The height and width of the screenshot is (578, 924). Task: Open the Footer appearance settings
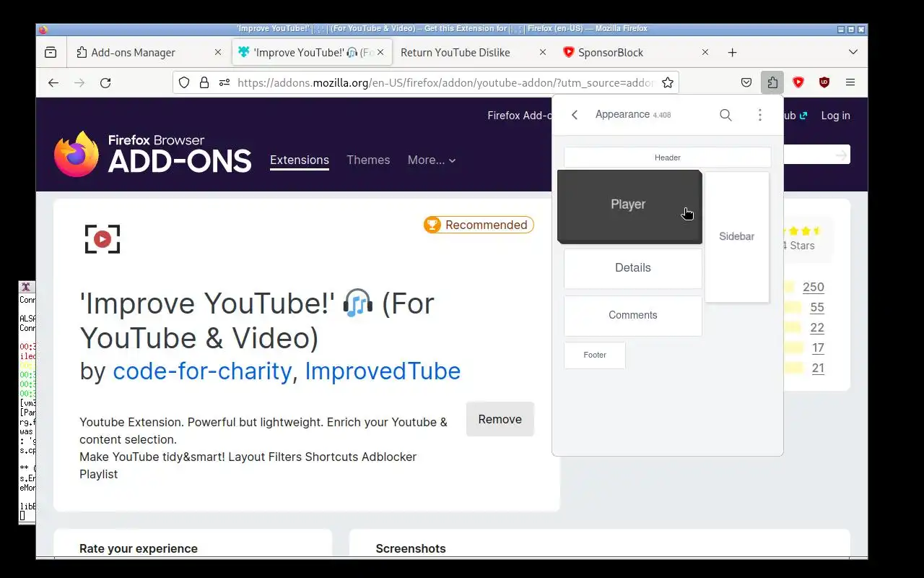tap(595, 355)
